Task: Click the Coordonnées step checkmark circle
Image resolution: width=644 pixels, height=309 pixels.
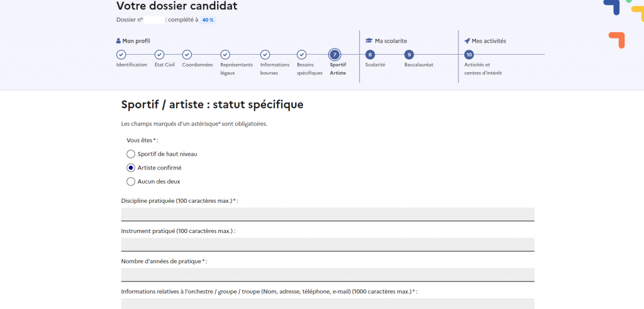Action: tap(187, 55)
